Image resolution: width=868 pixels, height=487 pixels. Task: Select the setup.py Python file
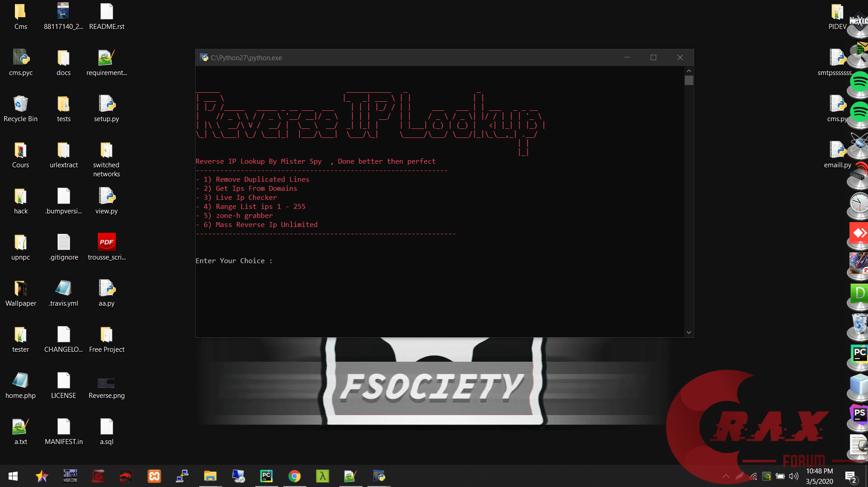(106, 109)
